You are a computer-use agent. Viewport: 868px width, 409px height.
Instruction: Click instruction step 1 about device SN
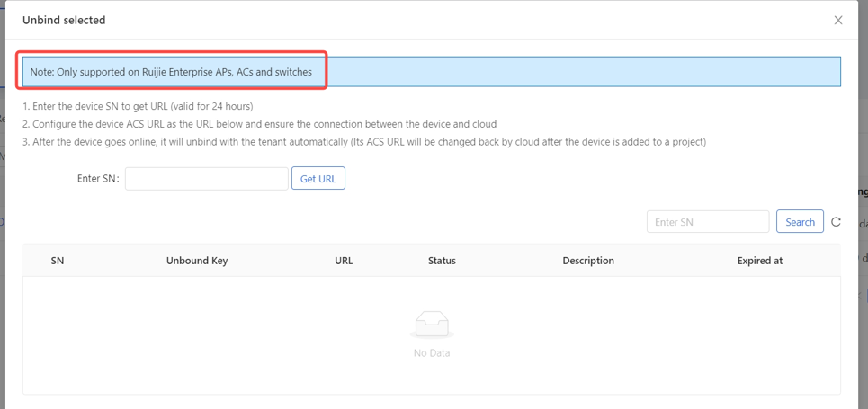coord(138,106)
